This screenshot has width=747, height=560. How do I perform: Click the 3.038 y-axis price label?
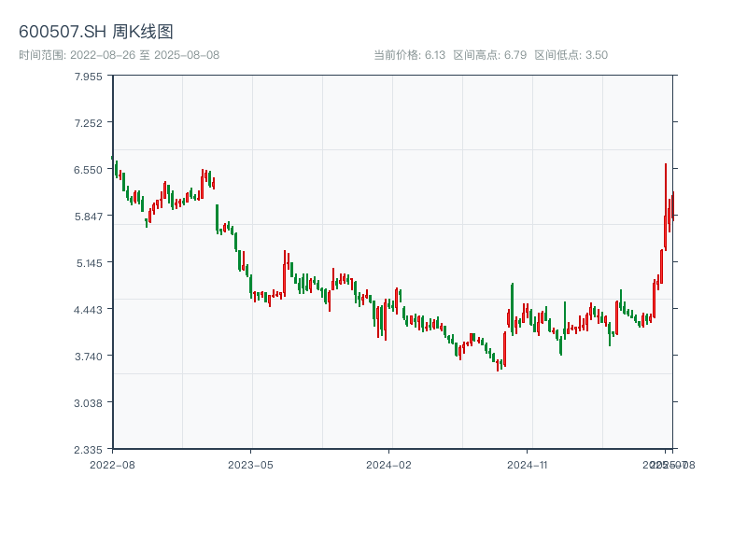(x=92, y=403)
